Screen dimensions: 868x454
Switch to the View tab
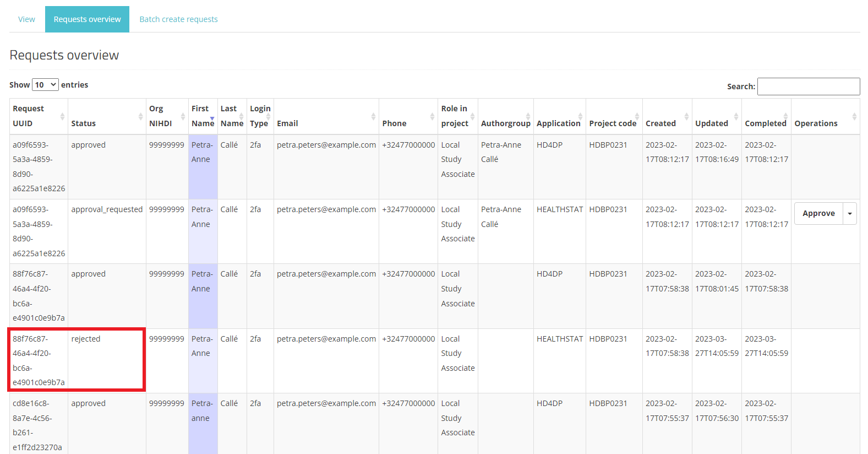pos(26,19)
